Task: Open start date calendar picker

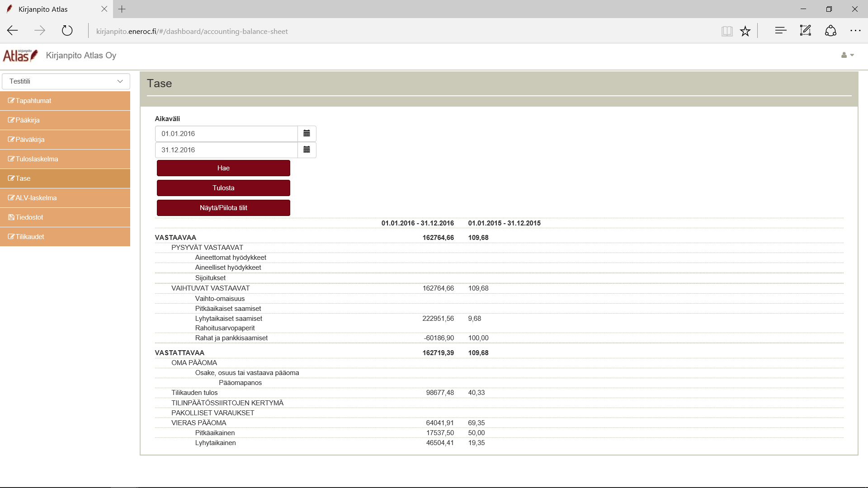Action: coord(307,134)
